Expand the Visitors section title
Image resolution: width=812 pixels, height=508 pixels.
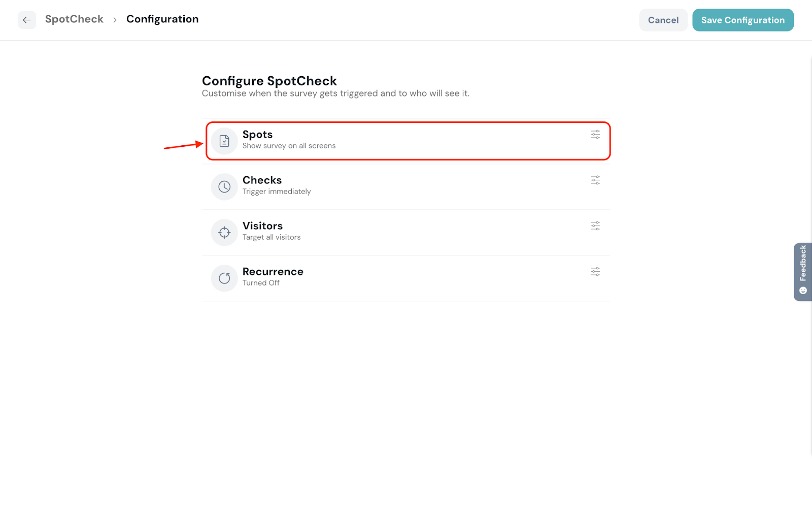coord(262,226)
